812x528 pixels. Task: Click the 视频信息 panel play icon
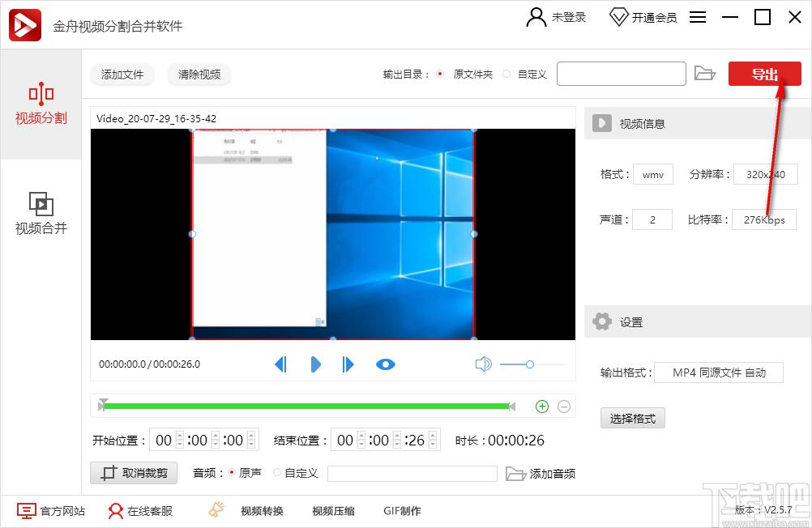pyautogui.click(x=602, y=123)
